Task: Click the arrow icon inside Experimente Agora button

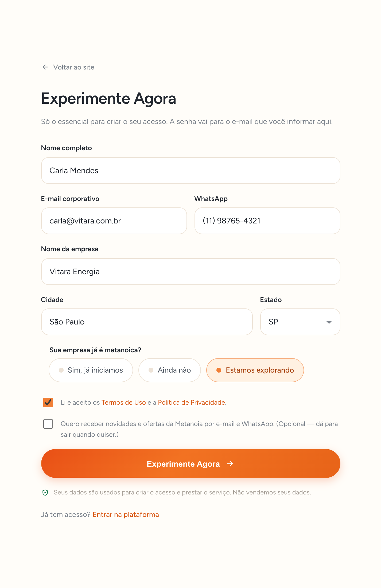Action: [230, 464]
